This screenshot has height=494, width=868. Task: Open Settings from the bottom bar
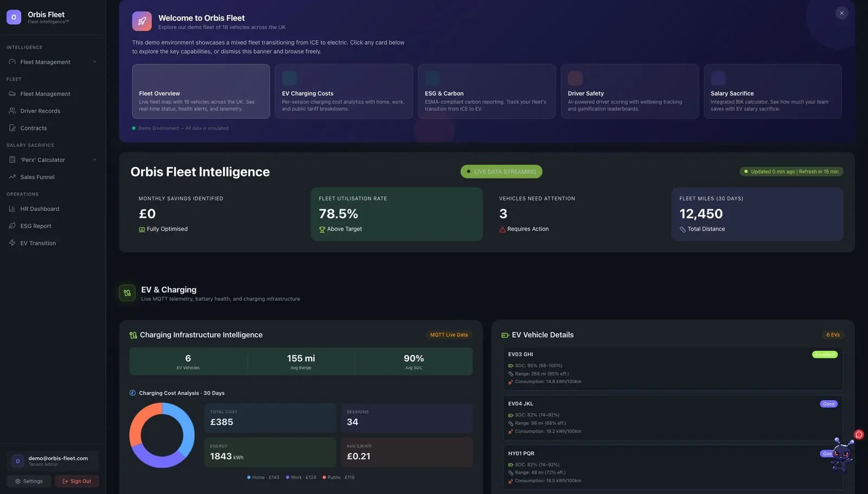tap(29, 481)
